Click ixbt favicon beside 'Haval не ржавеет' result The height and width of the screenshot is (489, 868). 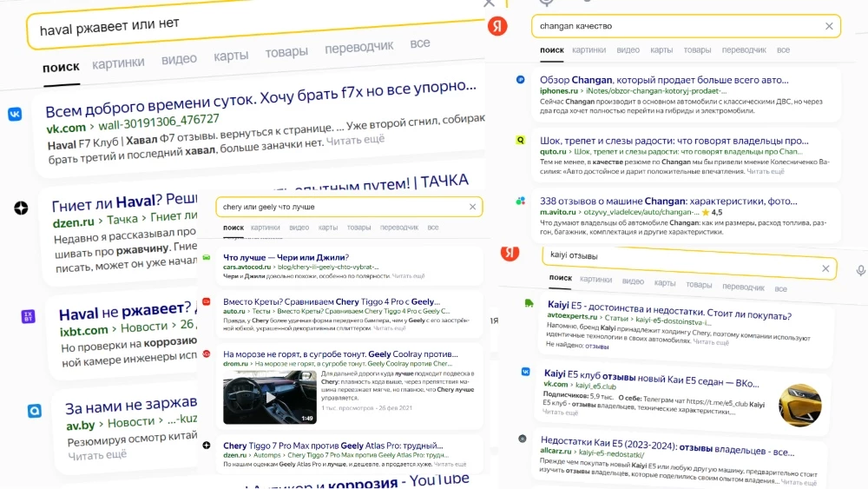point(29,316)
